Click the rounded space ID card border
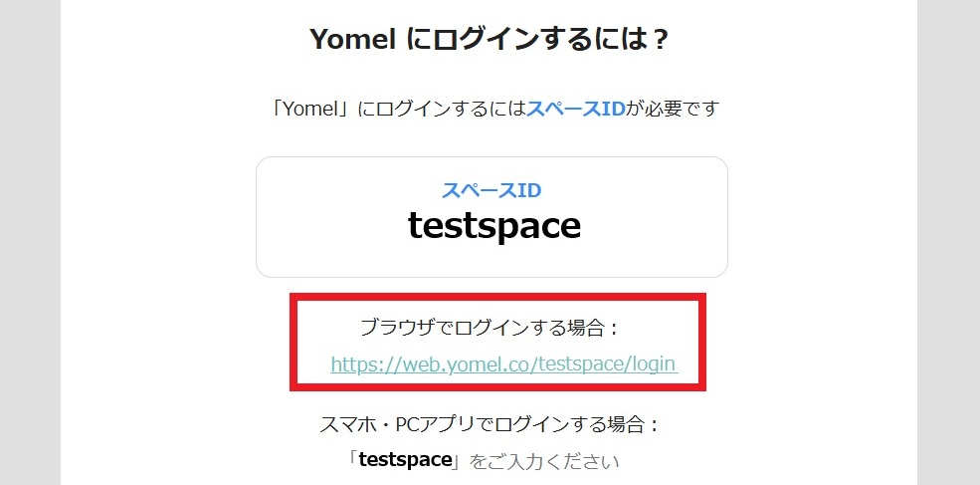The width and height of the screenshot is (980, 485). coord(491,157)
